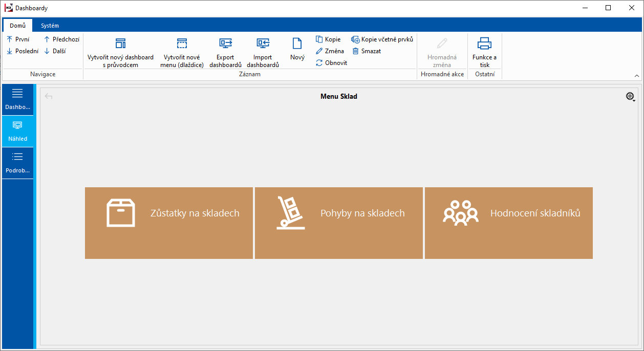The image size is (644, 351).
Task: Open the Podrobnosti sidebar view
Action: (x=18, y=163)
